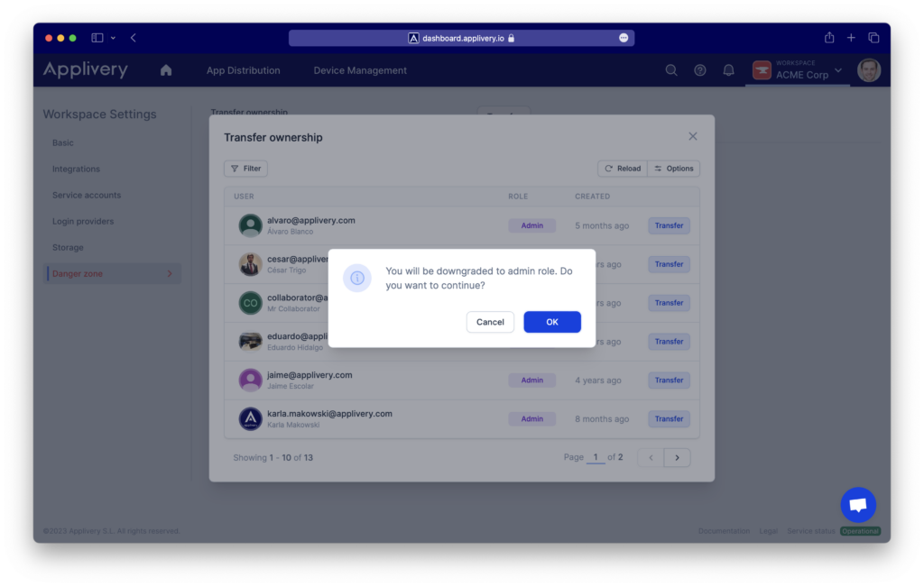Toggle the Safari sidebar icon
Viewport: 924px width, 587px height.
(97, 38)
